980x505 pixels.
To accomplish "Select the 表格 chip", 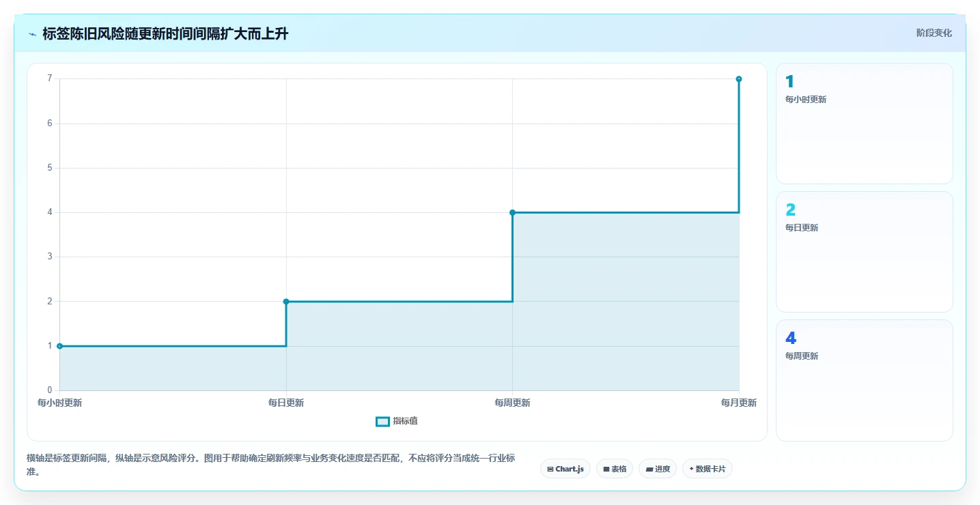I will pyautogui.click(x=615, y=469).
